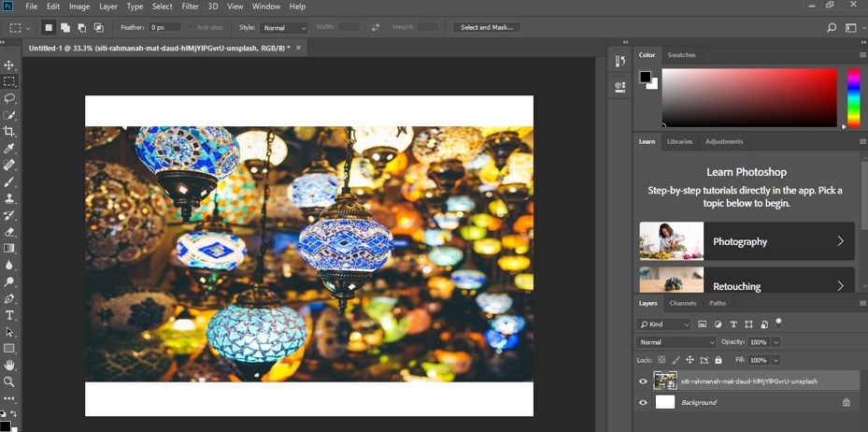Select the Zoom tool
Viewport: 868px width, 432px height.
[x=8, y=382]
